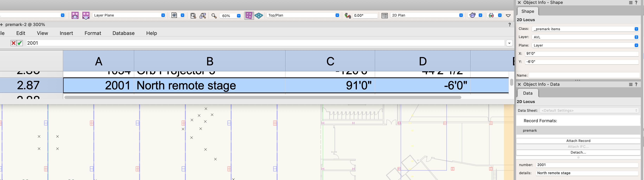Image resolution: width=644 pixels, height=180 pixels.
Task: Click the details field containing North remote stage
Action: (587, 173)
